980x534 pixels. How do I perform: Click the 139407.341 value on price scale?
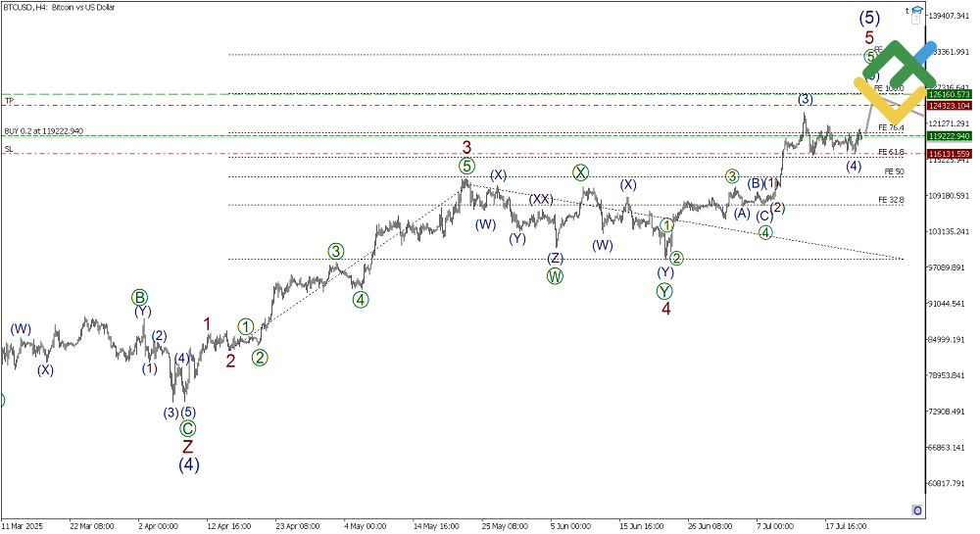click(x=949, y=16)
